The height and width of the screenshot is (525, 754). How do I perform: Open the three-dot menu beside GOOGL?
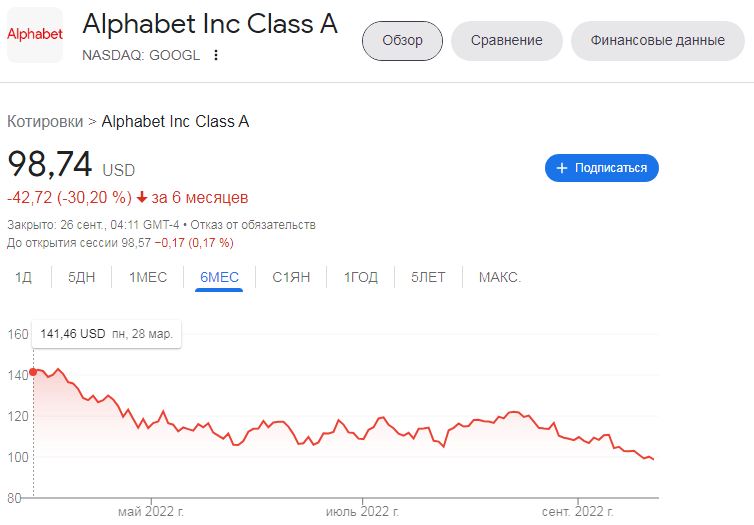pyautogui.click(x=216, y=55)
